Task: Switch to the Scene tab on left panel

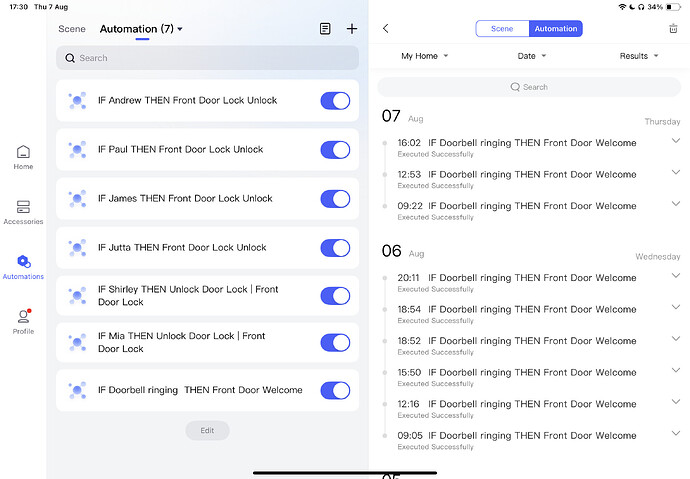Action: coord(72,29)
